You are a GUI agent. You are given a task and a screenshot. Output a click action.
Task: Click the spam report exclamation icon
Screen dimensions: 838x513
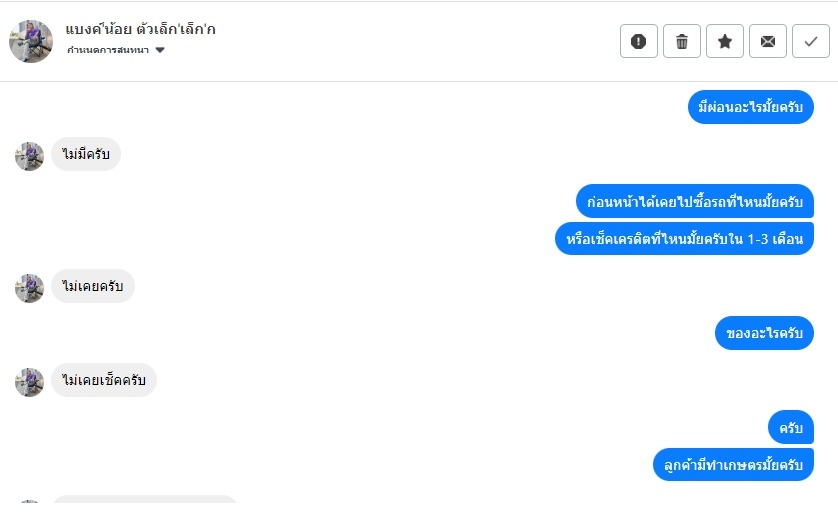(x=639, y=41)
